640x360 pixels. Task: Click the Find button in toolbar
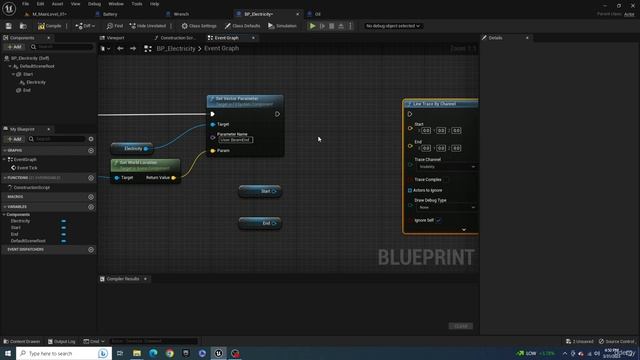[x=115, y=26]
